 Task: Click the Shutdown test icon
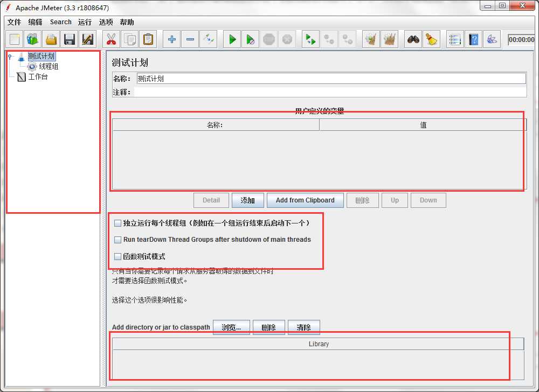(x=287, y=39)
